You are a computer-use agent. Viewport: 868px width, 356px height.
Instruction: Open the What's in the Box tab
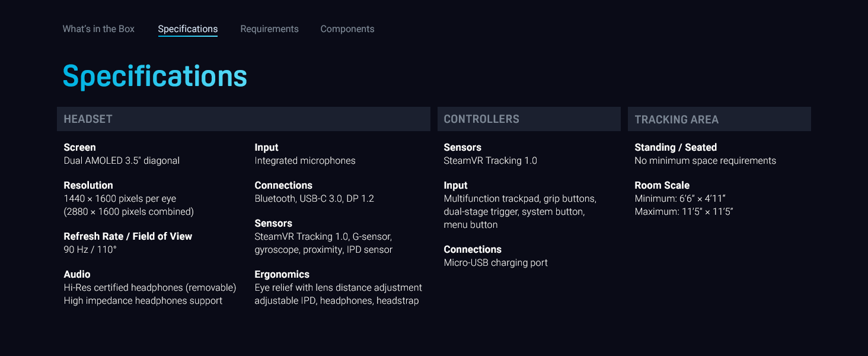coord(98,29)
